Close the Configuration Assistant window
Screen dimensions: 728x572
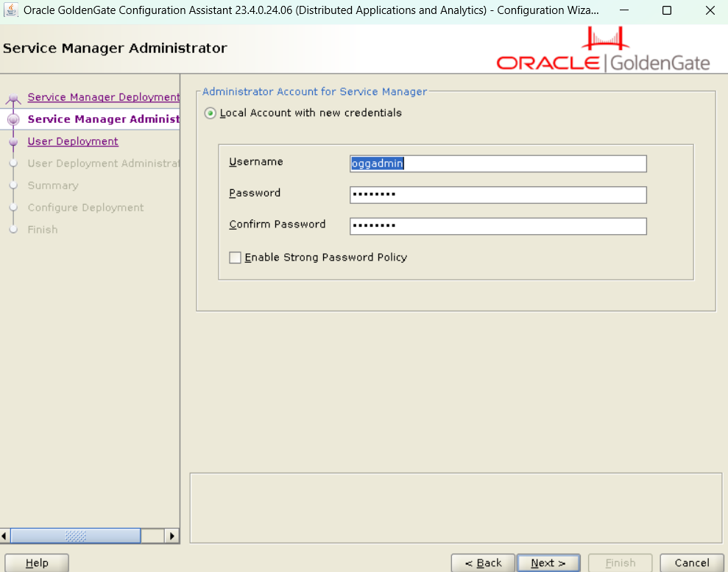[x=710, y=10]
